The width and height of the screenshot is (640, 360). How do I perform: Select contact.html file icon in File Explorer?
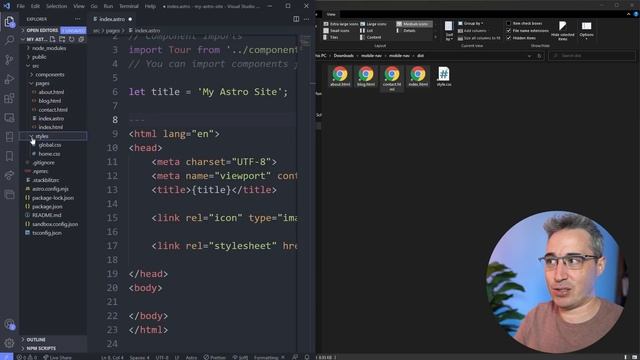click(392, 78)
